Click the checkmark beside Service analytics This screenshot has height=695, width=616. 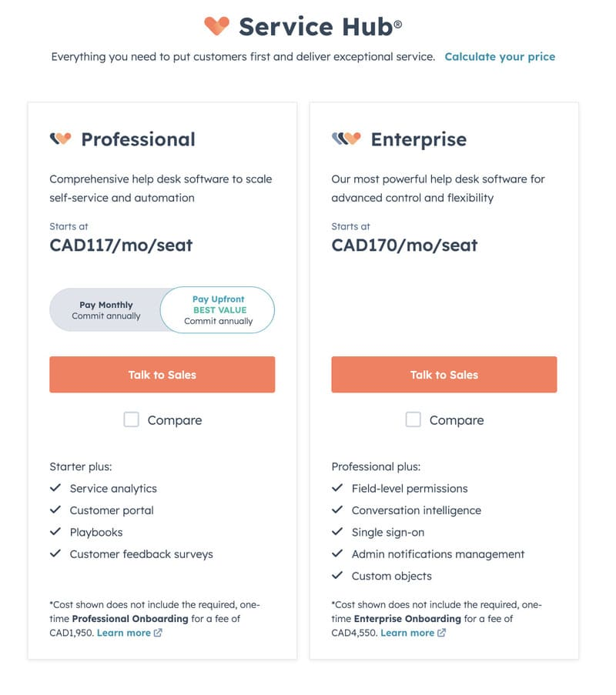click(57, 488)
